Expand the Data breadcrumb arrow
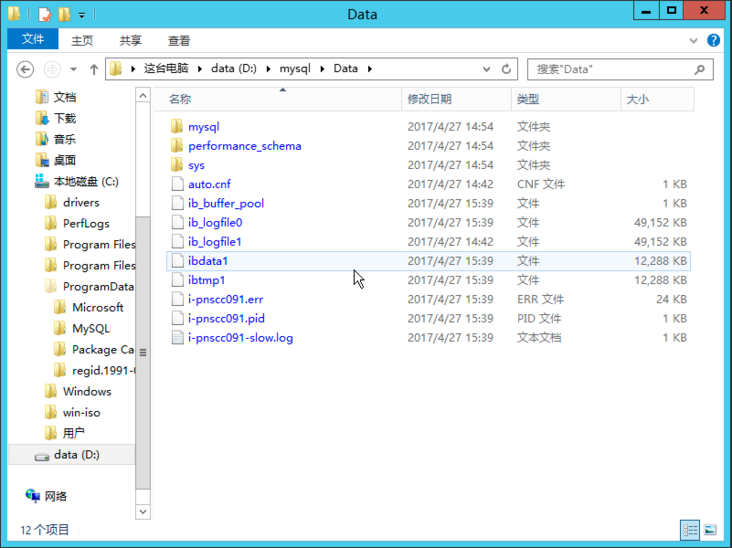 point(370,69)
